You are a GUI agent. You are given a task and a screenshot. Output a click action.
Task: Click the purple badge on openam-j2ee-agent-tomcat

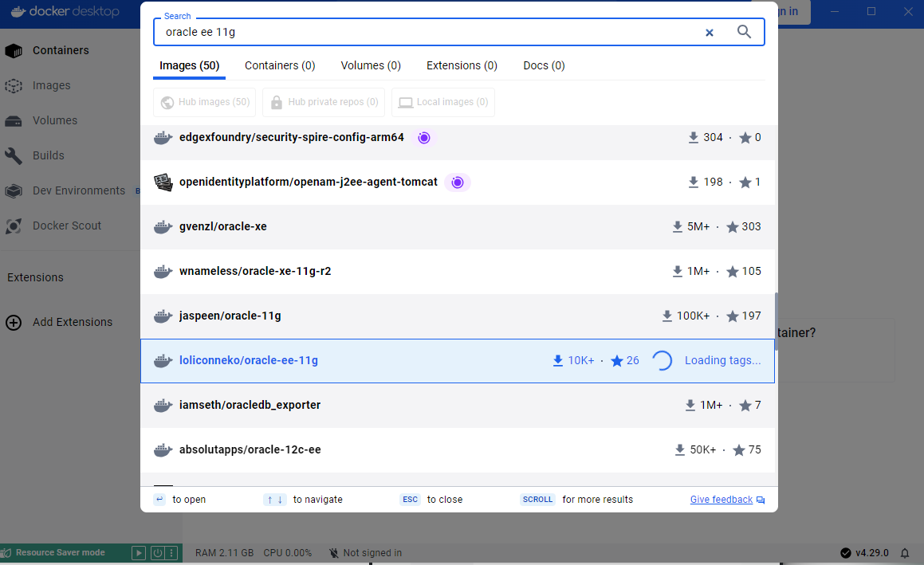coord(458,182)
